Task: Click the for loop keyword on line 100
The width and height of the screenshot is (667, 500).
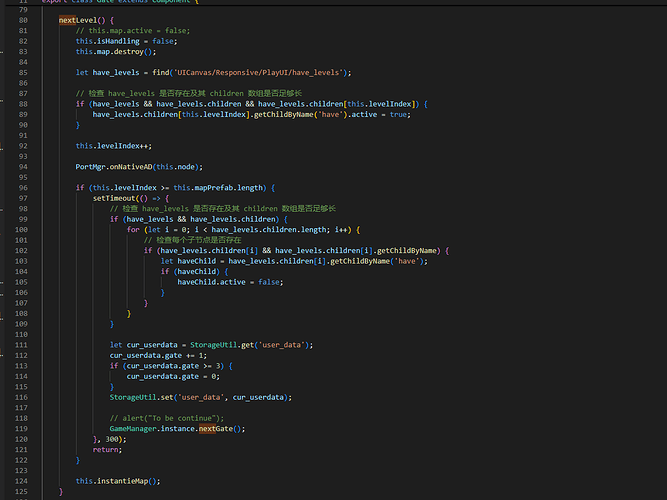Action: point(133,230)
